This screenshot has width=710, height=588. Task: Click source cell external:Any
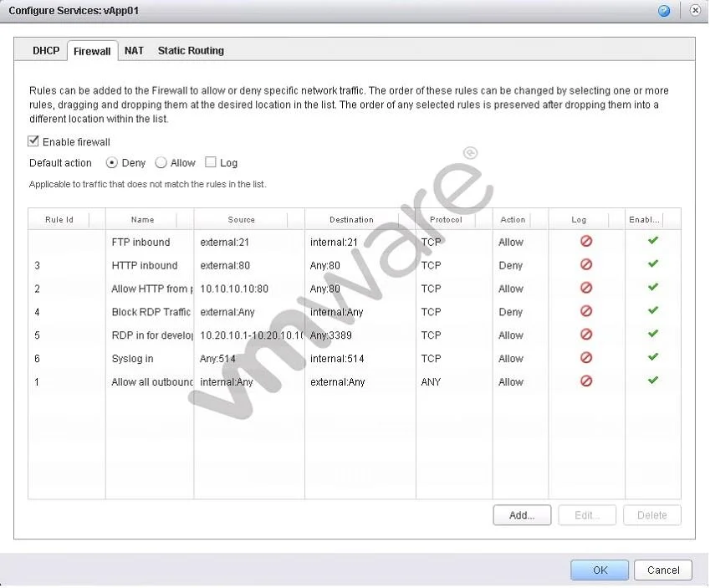[x=227, y=312]
